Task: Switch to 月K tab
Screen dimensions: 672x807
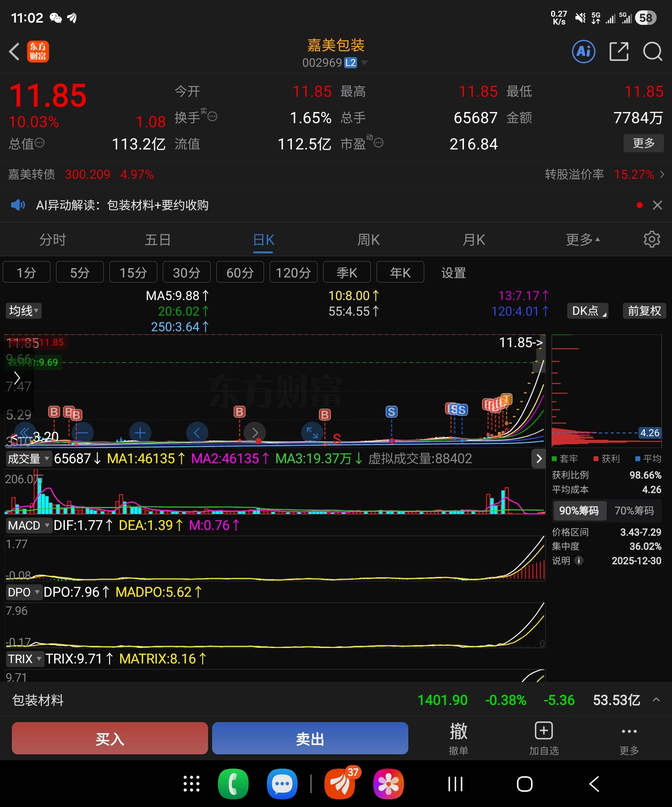Action: click(474, 240)
